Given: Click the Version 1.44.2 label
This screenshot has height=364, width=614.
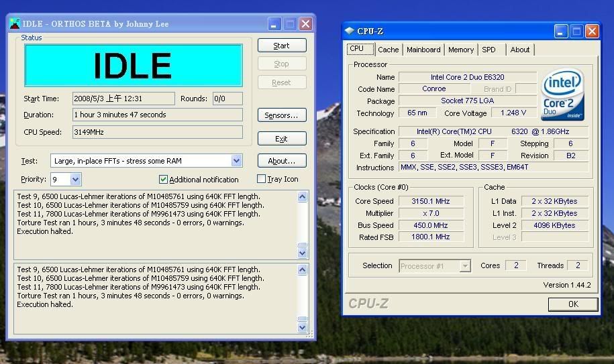Looking at the screenshot, I should (x=567, y=285).
